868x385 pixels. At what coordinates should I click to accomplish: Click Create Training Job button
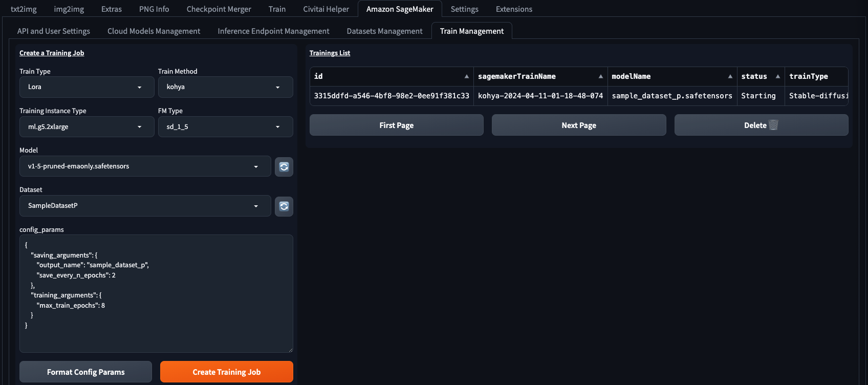(227, 372)
